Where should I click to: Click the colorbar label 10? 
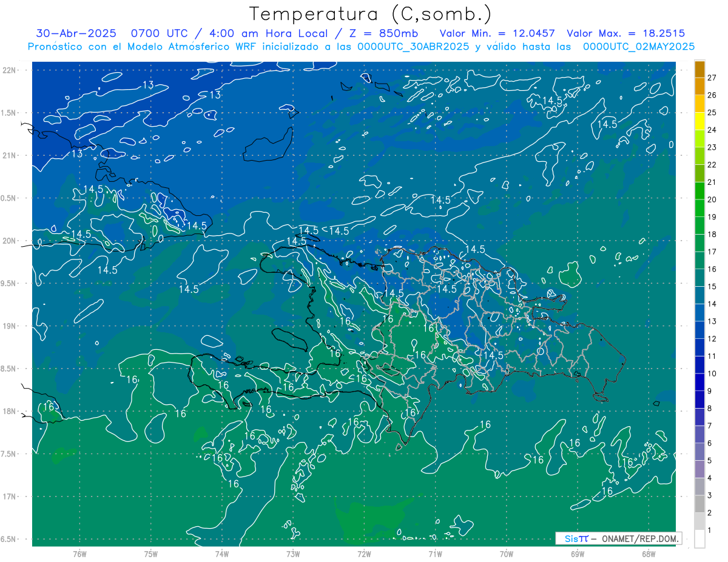[x=712, y=373]
